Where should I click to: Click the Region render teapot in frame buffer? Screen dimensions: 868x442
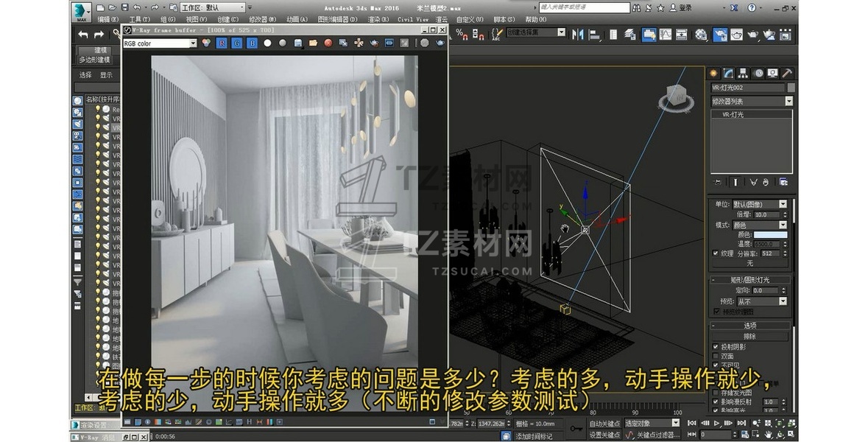pos(374,43)
